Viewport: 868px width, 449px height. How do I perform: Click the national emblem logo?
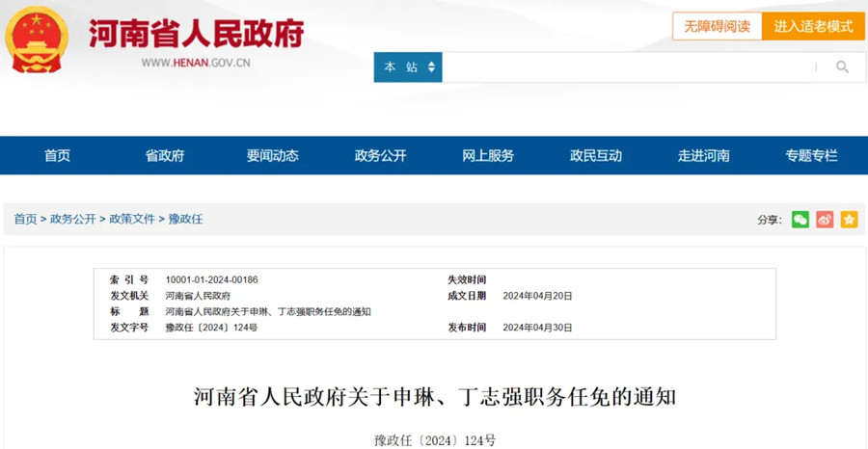point(37,40)
